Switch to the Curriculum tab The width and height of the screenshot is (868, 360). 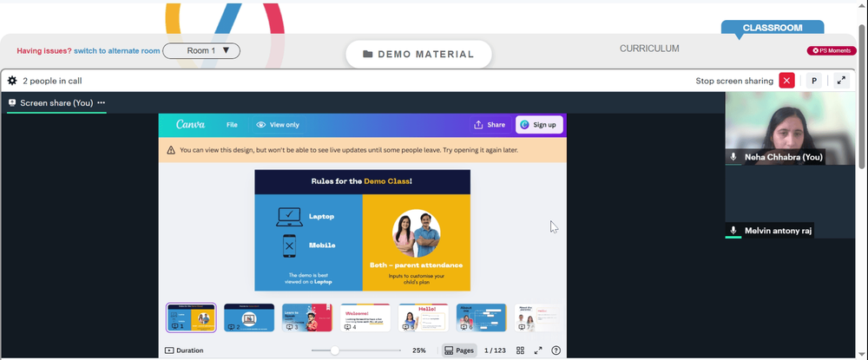click(649, 49)
